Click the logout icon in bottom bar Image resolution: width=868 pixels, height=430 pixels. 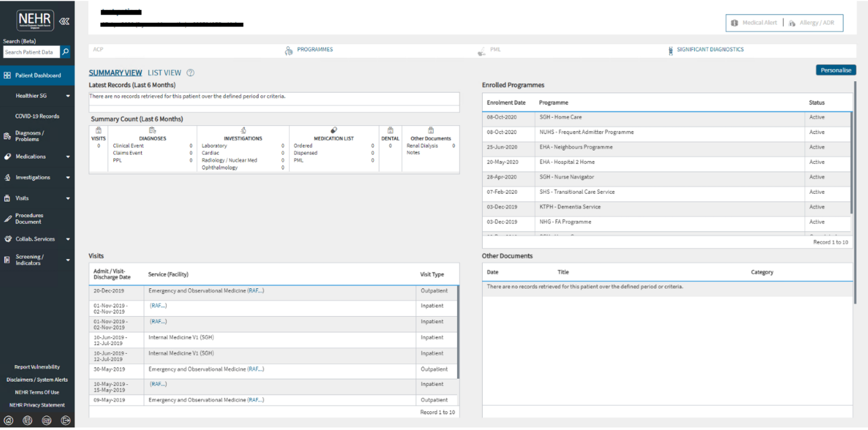(x=65, y=421)
